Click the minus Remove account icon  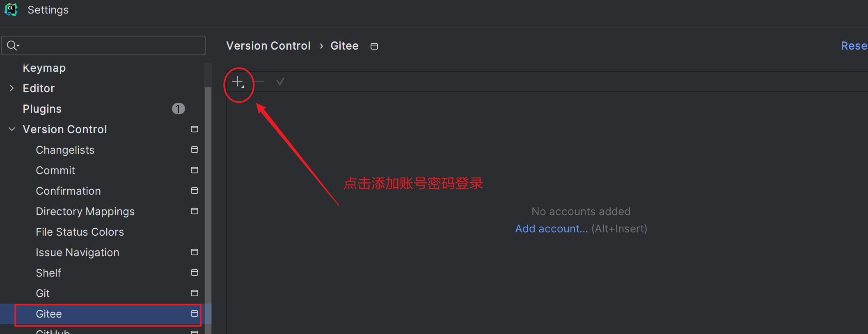pos(259,82)
